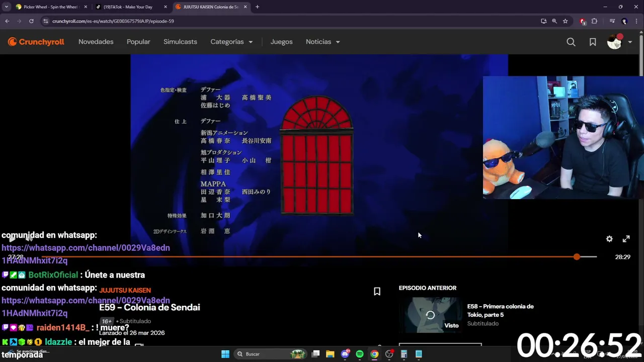Reload the current page
Viewport: 644px width, 362px height.
point(31,21)
